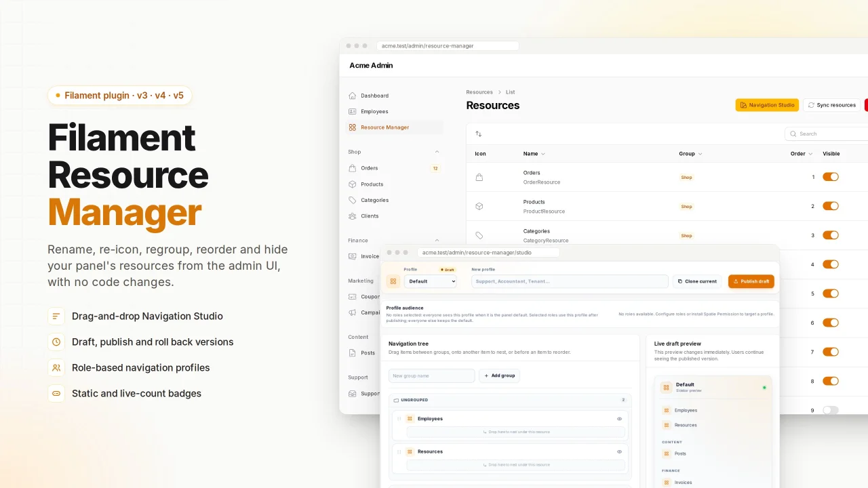The height and width of the screenshot is (488, 868).
Task: Click the Support inbox icon in sidebar
Action: pos(352,394)
